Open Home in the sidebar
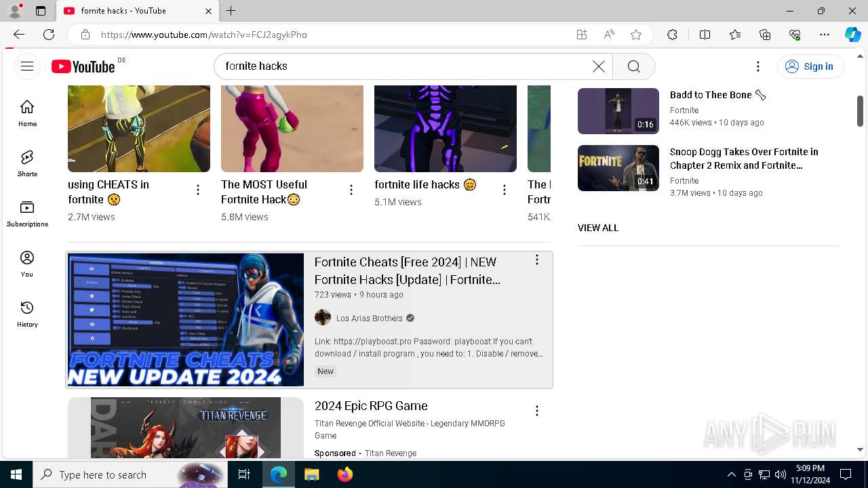Screen dimensions: 868x488 (x=27, y=113)
